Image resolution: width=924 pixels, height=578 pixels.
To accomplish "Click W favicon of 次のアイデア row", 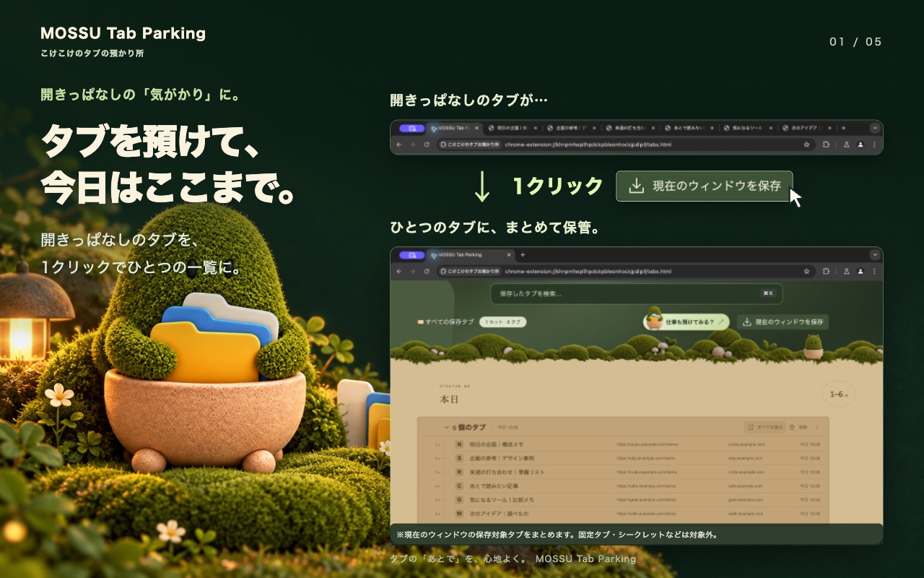I will point(459,513).
